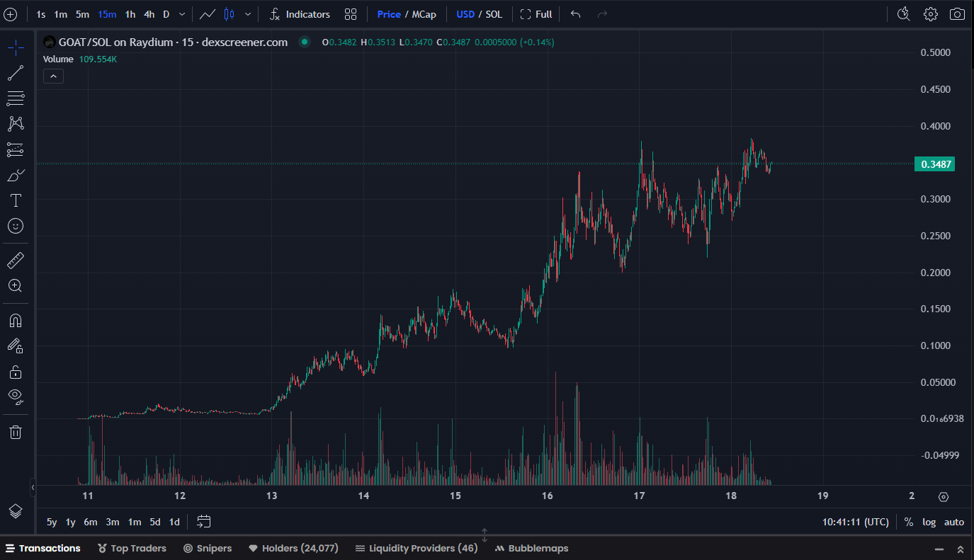
Task: Select the trend line drawing tool
Action: click(16, 73)
